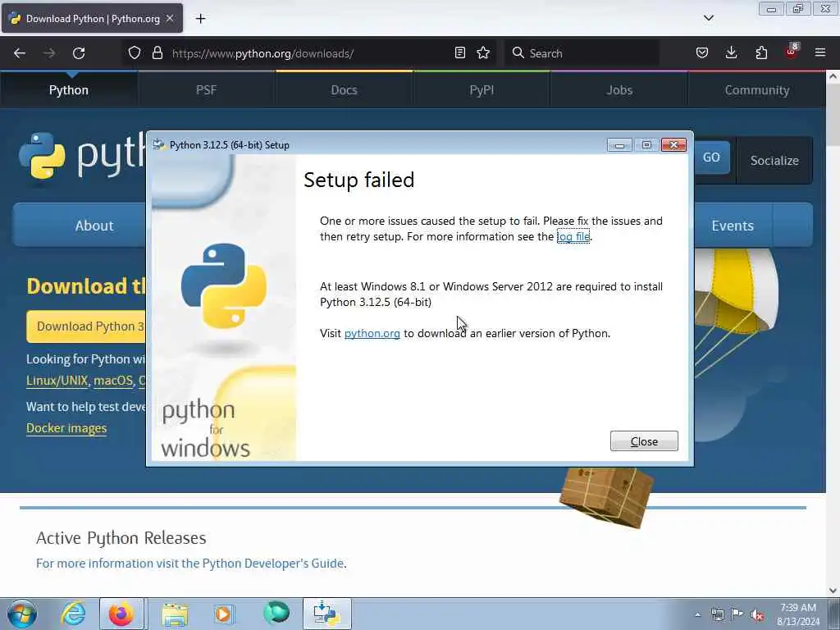
Task: Show hidden system tray icons arrow
Action: click(x=697, y=614)
